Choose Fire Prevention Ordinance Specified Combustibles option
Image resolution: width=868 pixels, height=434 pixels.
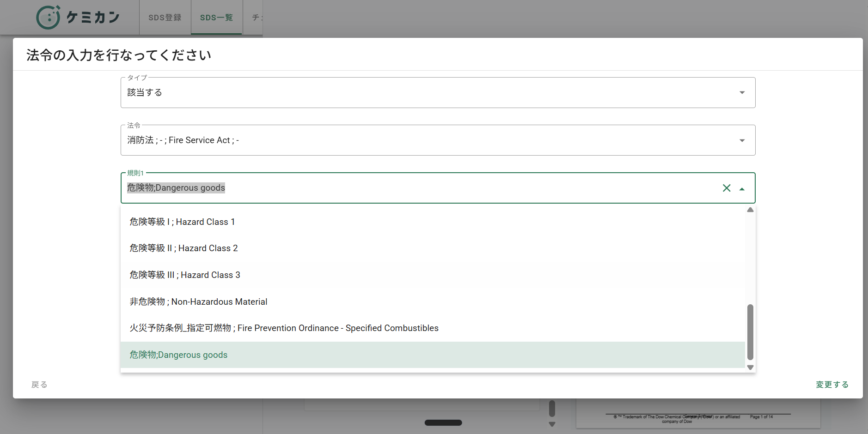click(433, 328)
